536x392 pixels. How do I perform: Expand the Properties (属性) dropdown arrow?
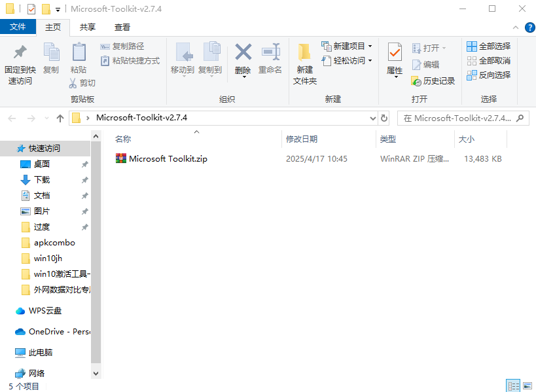coord(395,77)
